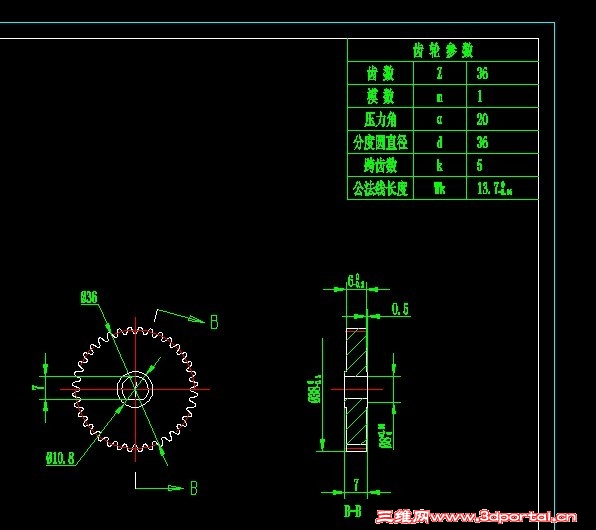Select value '36' in the 分度圆直径 row
Image resolution: width=596 pixels, height=530 pixels.
click(482, 142)
